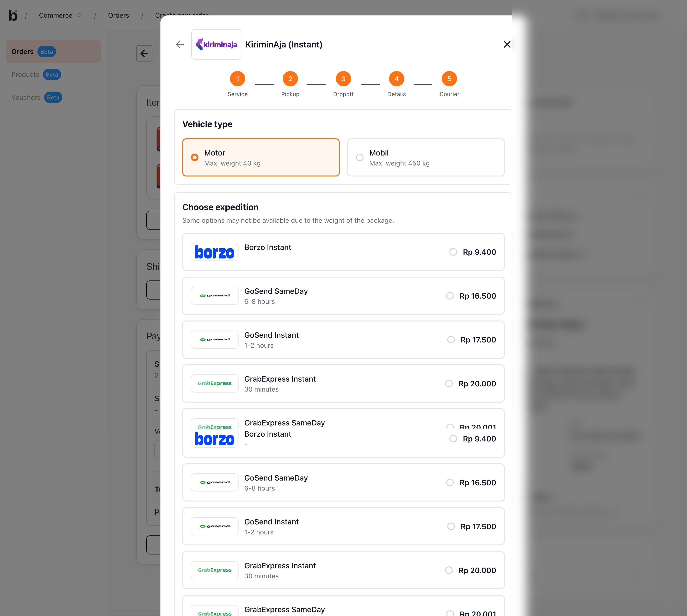Click the gosend logo in the lower GoSend Instant row

pyautogui.click(x=215, y=526)
